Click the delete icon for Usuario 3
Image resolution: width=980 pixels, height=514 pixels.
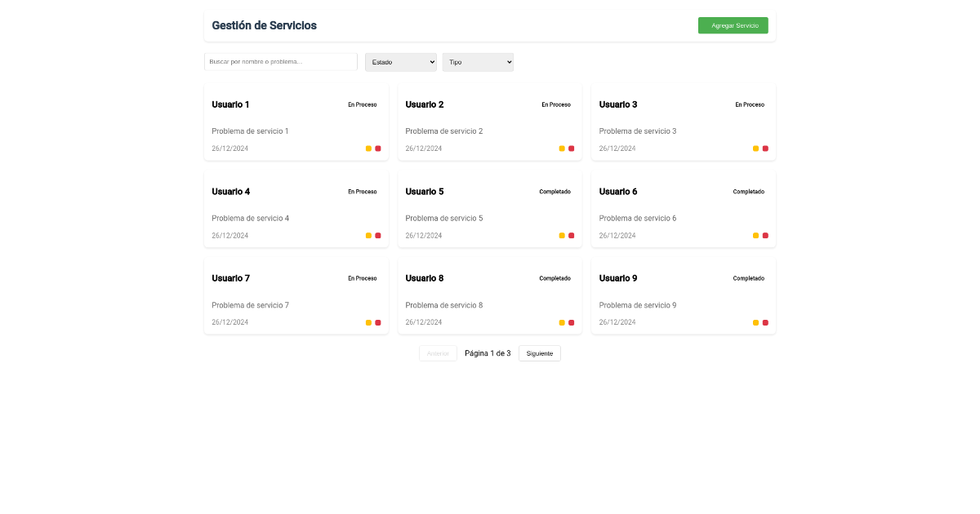coord(764,148)
